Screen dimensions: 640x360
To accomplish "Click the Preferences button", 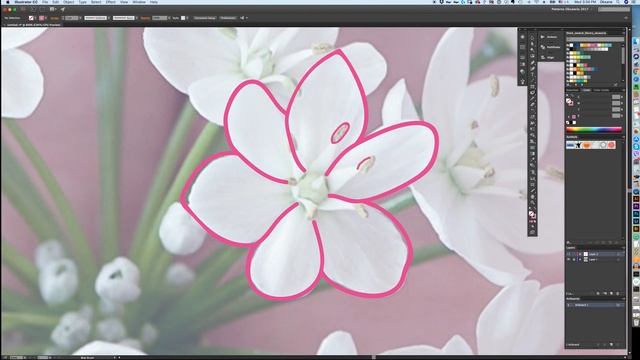I will coord(228,18).
